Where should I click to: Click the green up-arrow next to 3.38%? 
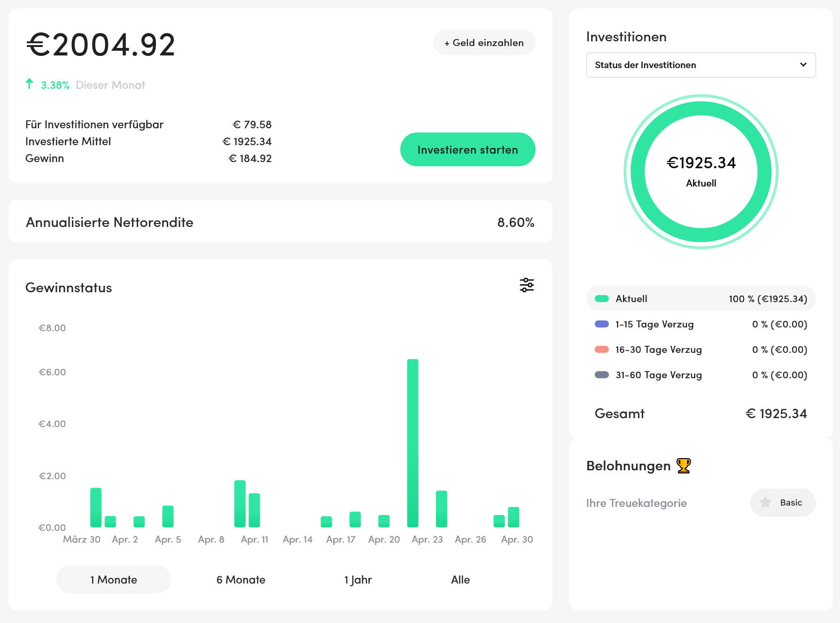30,84
